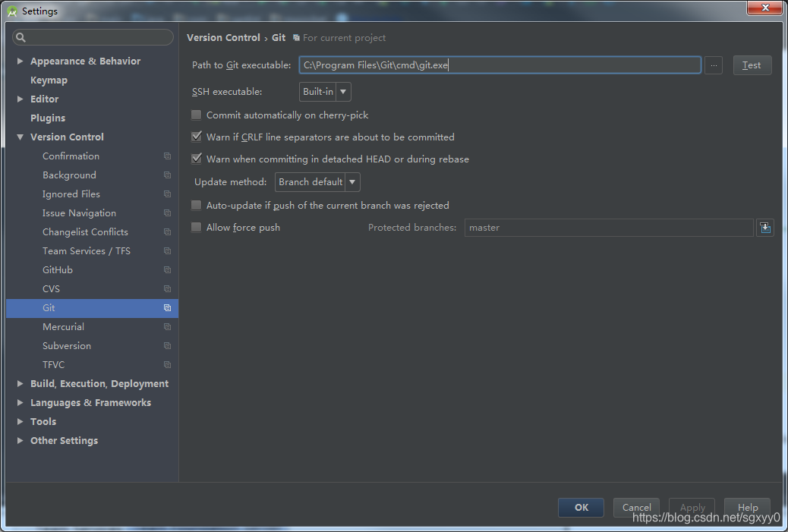Click the project-level icon beside Background
The height and width of the screenshot is (532, 788).
(x=167, y=175)
